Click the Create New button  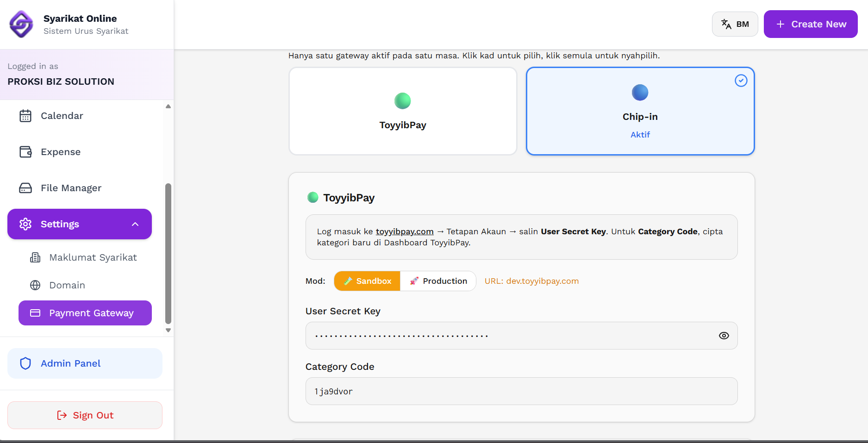(811, 24)
